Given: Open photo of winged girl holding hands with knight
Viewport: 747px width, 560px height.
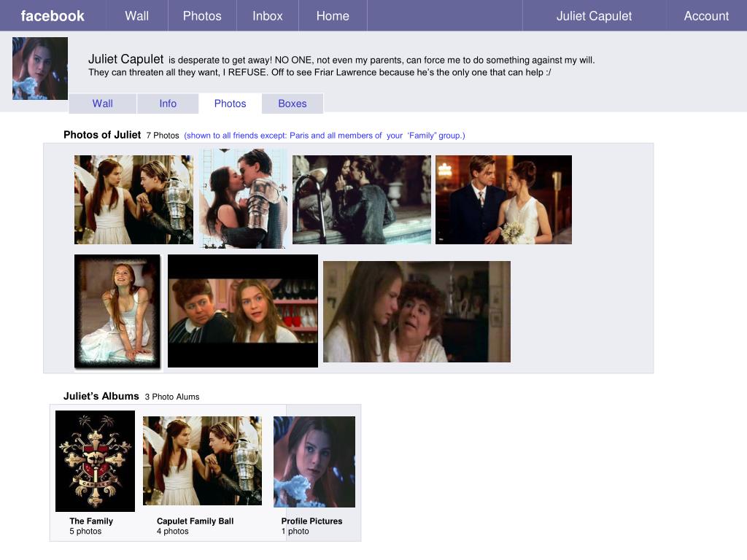Looking at the screenshot, I should coord(134,200).
